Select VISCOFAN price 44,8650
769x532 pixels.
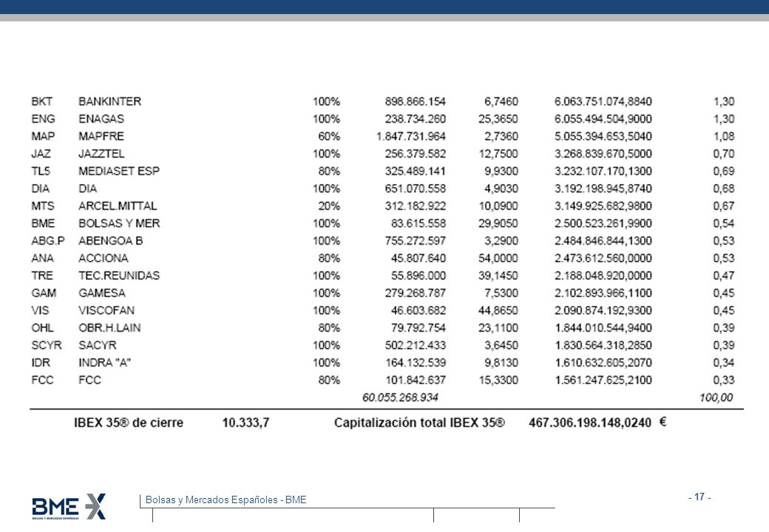click(498, 310)
